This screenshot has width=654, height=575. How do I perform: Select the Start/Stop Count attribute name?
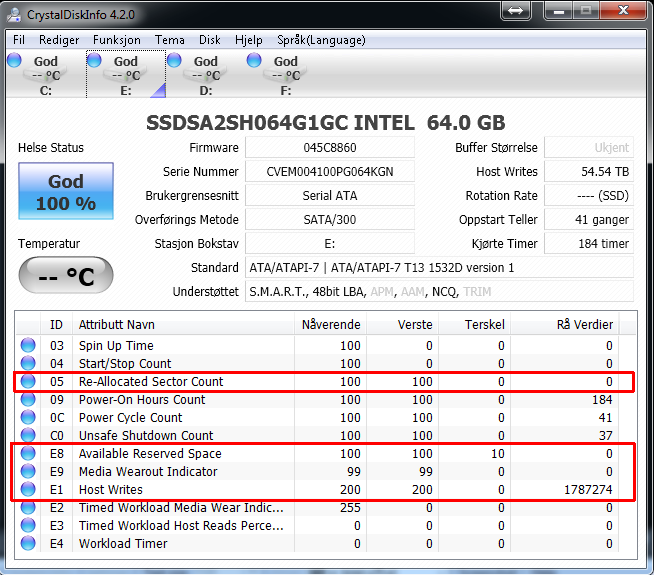click(x=125, y=364)
